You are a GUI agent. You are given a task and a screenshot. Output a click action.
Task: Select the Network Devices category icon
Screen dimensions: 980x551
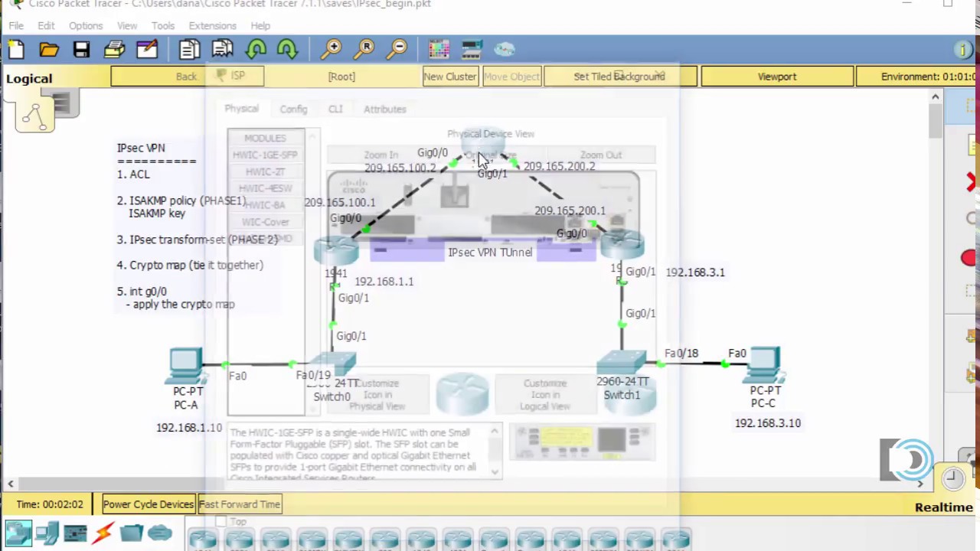18,533
